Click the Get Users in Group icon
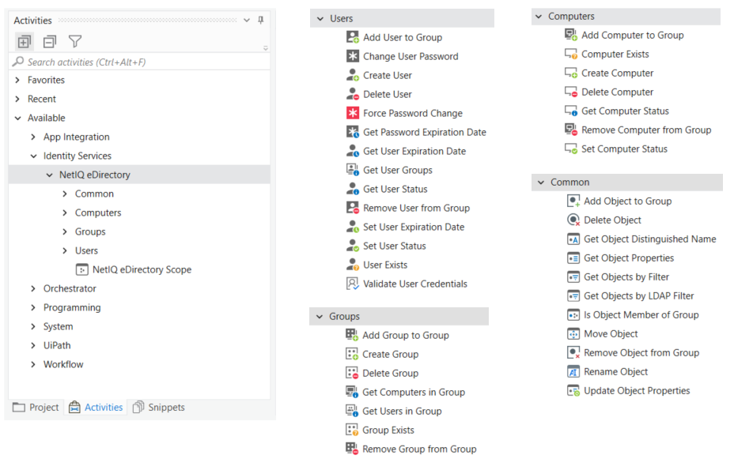The width and height of the screenshot is (734, 474). pyautogui.click(x=352, y=411)
